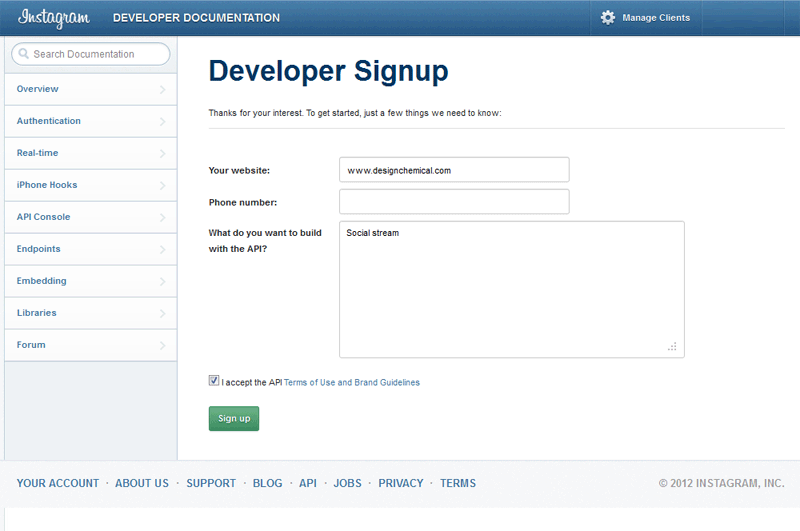This screenshot has height=531, width=800.
Task: Click the textarea resize grip handle
Action: click(x=672, y=347)
